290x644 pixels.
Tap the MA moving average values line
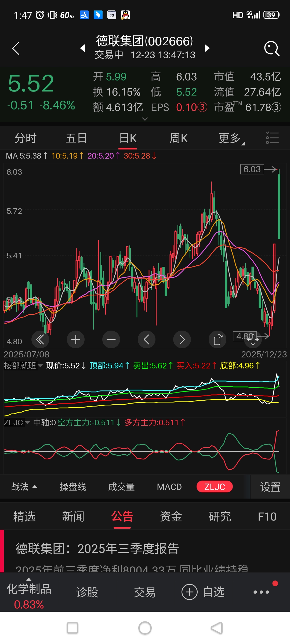(x=81, y=156)
